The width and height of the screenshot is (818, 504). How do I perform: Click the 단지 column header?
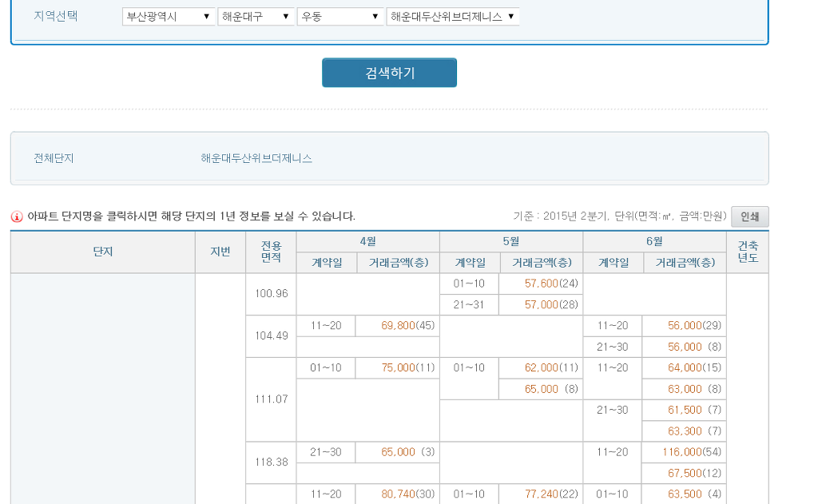[103, 252]
